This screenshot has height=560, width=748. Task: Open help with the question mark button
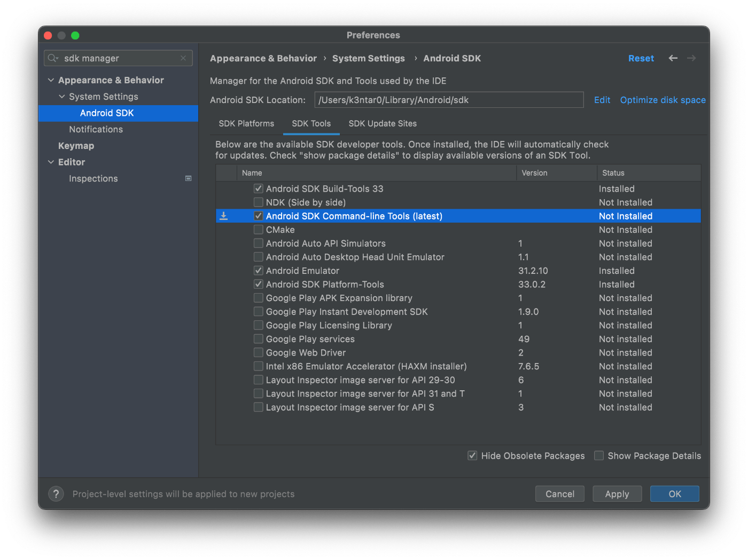(x=56, y=494)
